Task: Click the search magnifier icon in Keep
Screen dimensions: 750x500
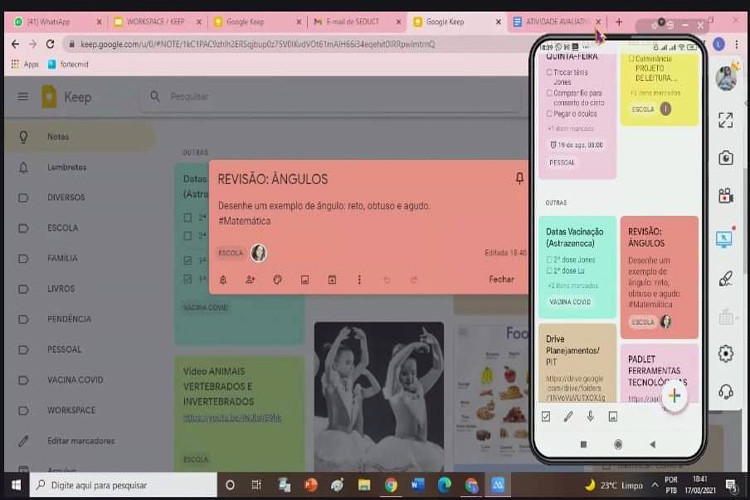Action: click(x=155, y=96)
